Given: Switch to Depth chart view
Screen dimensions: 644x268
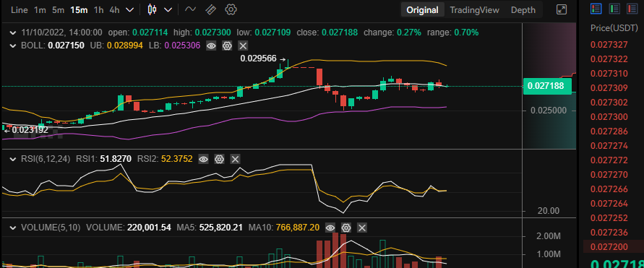Looking at the screenshot, I should coord(523,10).
